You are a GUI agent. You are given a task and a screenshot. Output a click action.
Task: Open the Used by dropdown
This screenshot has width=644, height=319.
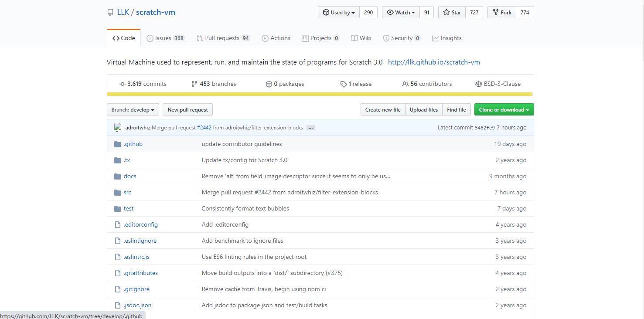point(339,13)
